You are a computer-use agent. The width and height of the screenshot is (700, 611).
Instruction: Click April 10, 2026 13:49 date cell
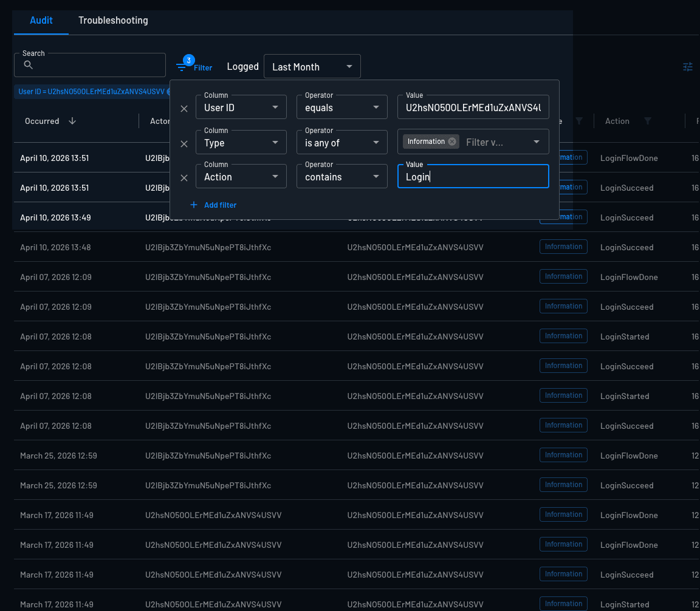click(x=55, y=217)
